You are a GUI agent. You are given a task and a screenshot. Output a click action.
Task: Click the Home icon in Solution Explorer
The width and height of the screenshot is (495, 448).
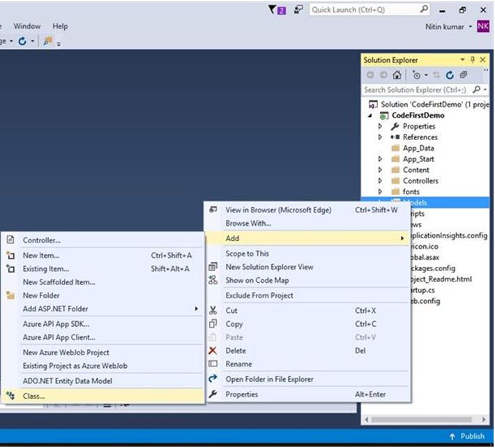pos(397,75)
